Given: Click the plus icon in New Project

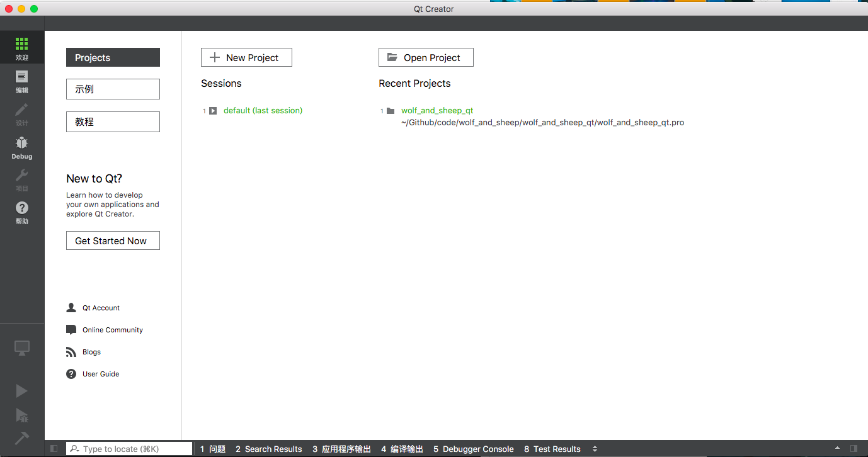Looking at the screenshot, I should 214,57.
